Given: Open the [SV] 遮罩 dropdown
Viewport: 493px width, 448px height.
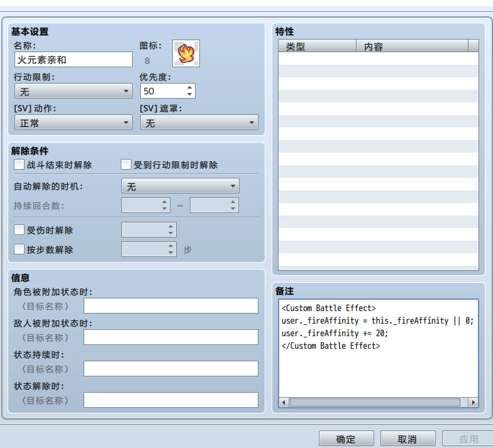Looking at the screenshot, I should 199,123.
